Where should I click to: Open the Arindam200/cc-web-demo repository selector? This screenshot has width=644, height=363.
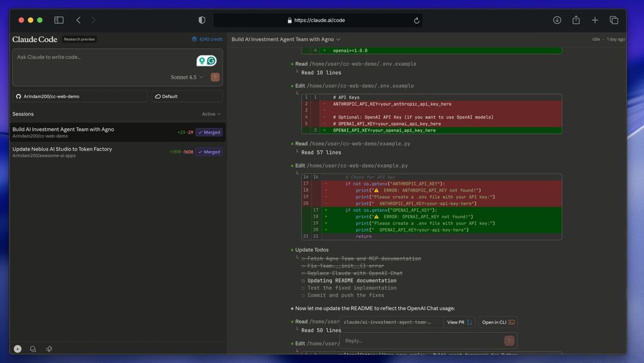tap(80, 96)
